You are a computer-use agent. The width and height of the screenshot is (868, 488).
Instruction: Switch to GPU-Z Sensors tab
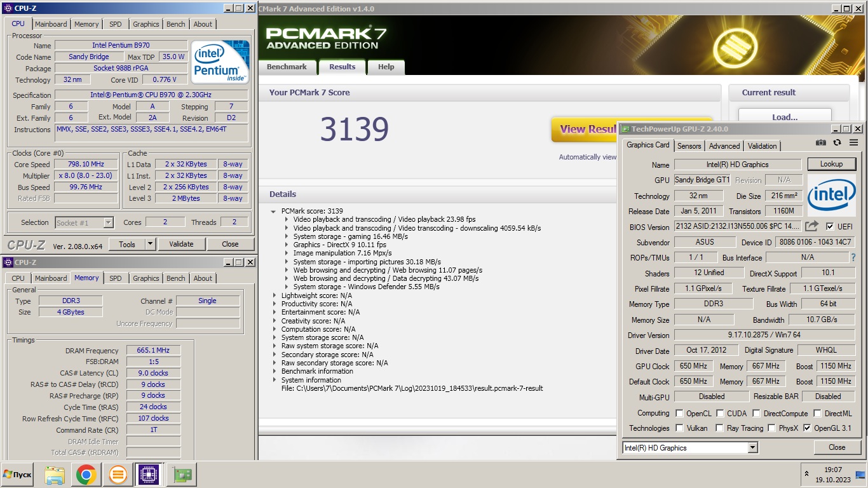coord(689,146)
